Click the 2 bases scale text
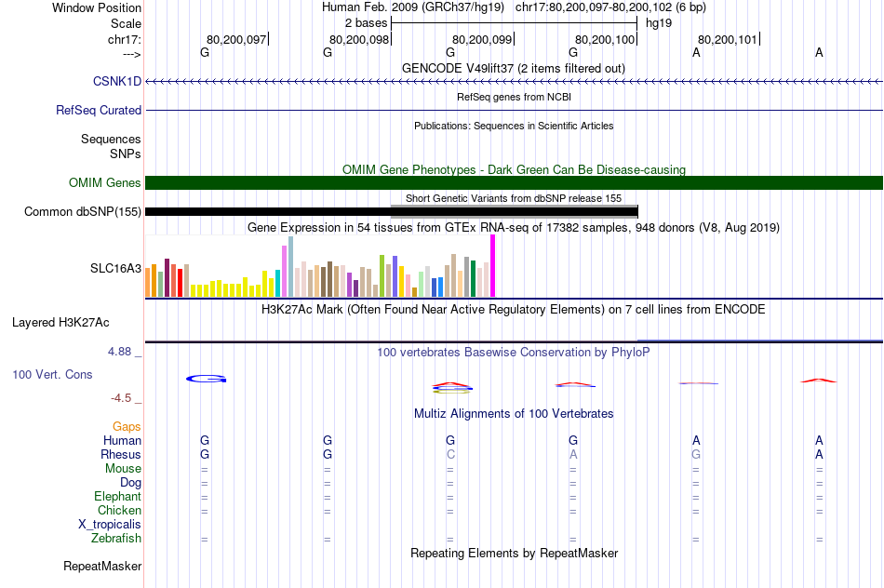Screen dimensions: 884x588 coord(367,23)
